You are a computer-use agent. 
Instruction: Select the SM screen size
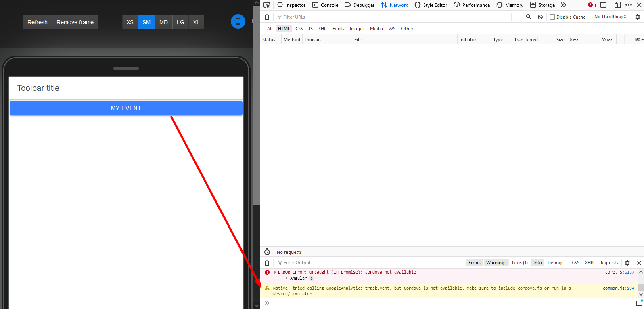point(146,22)
